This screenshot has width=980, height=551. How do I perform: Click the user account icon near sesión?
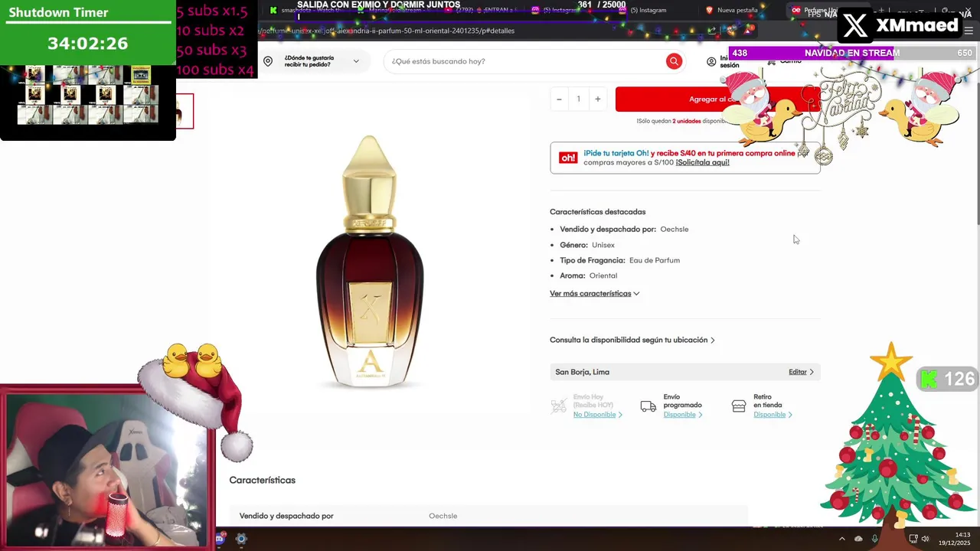[711, 61]
